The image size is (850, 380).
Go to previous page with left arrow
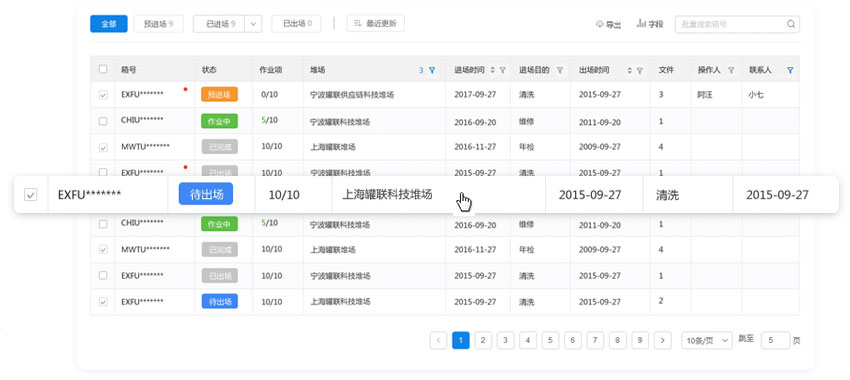click(438, 340)
